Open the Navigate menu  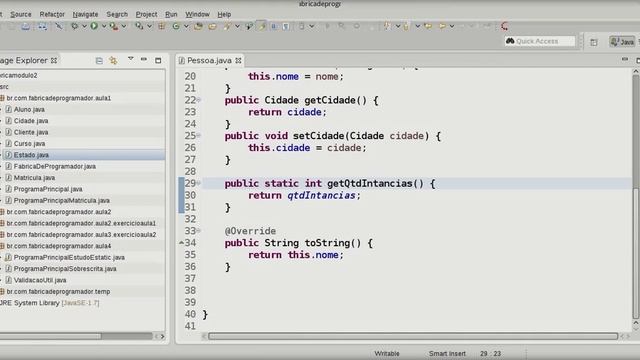coord(85,14)
